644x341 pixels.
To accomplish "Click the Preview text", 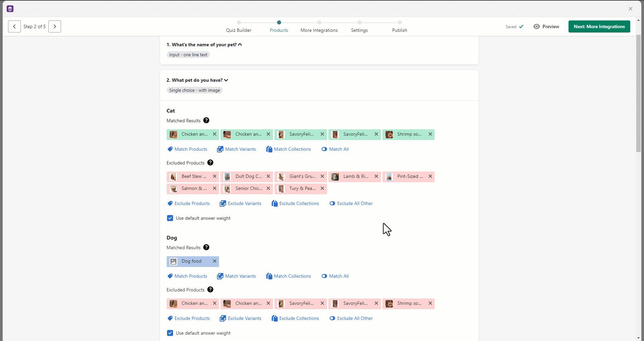I will click(x=551, y=26).
